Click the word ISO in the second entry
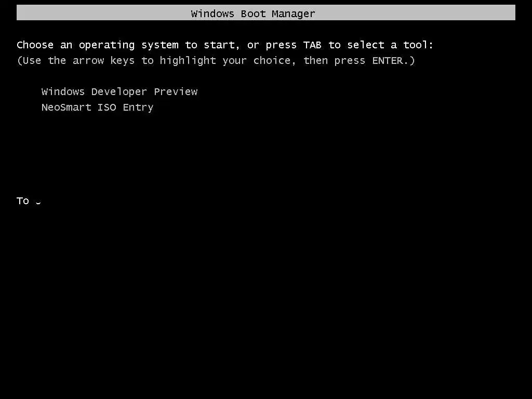 tap(107, 107)
